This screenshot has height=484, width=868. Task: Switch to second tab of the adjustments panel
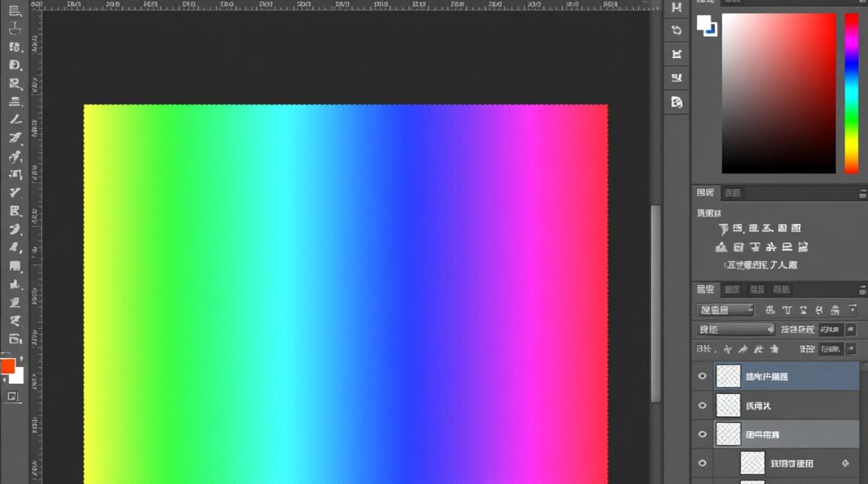pyautogui.click(x=732, y=193)
